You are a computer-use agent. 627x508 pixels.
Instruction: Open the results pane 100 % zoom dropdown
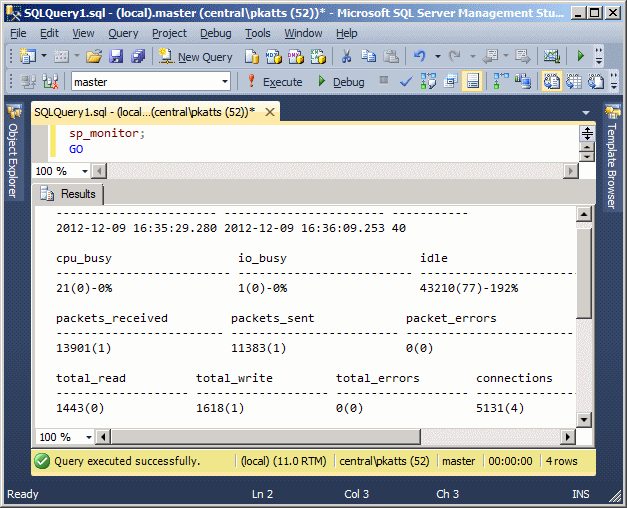click(89, 437)
